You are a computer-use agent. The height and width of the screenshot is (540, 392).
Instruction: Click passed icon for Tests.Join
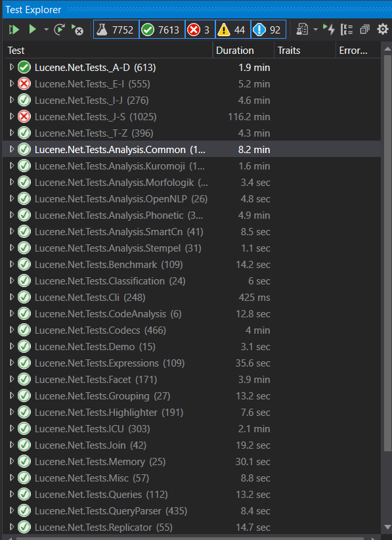(x=24, y=445)
